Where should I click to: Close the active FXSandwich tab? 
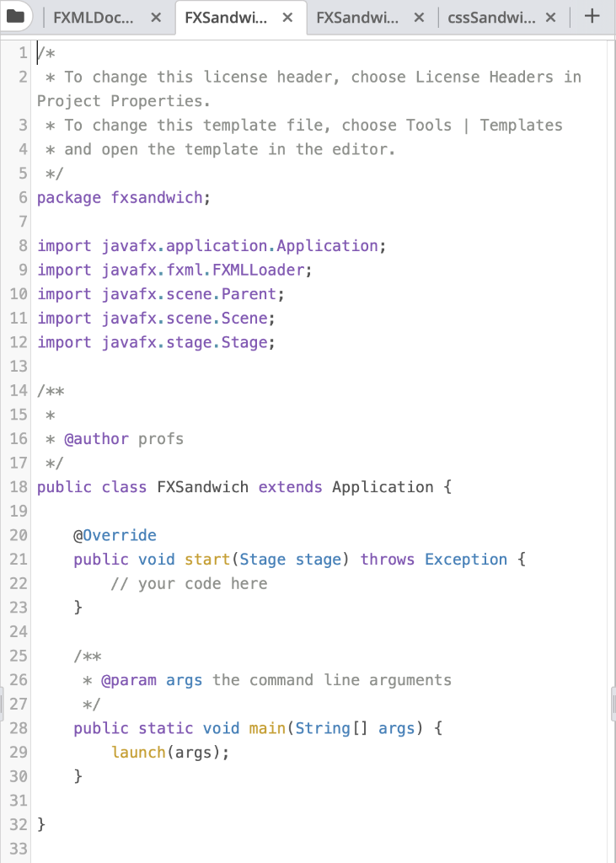(x=288, y=17)
